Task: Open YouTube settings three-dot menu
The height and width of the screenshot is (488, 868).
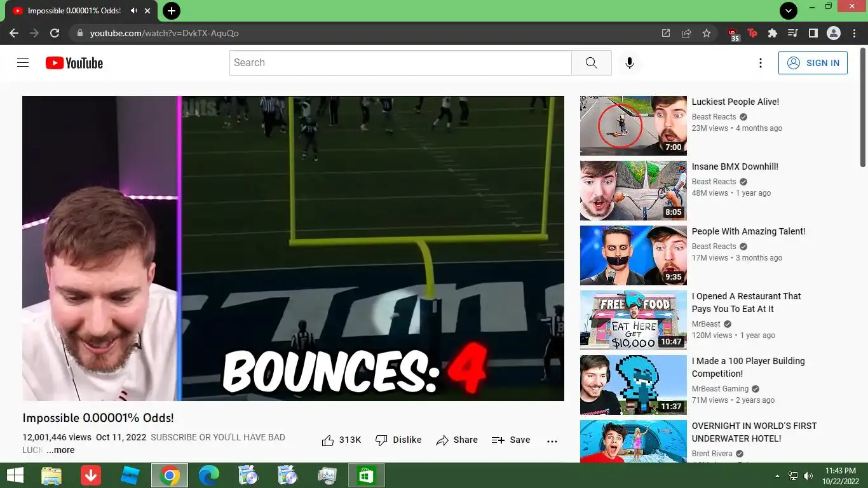Action: point(760,63)
